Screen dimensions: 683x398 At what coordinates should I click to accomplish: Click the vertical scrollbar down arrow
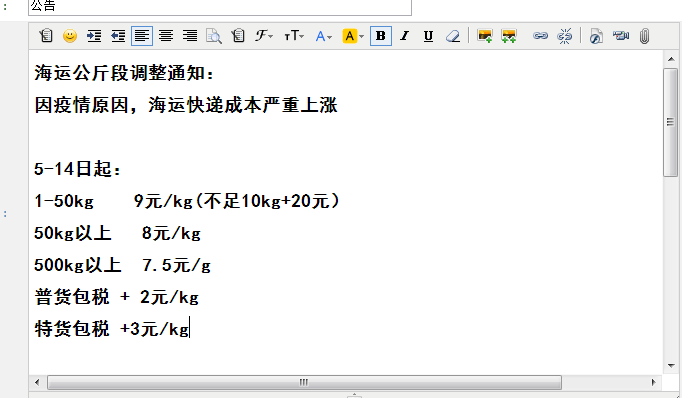[x=671, y=366]
